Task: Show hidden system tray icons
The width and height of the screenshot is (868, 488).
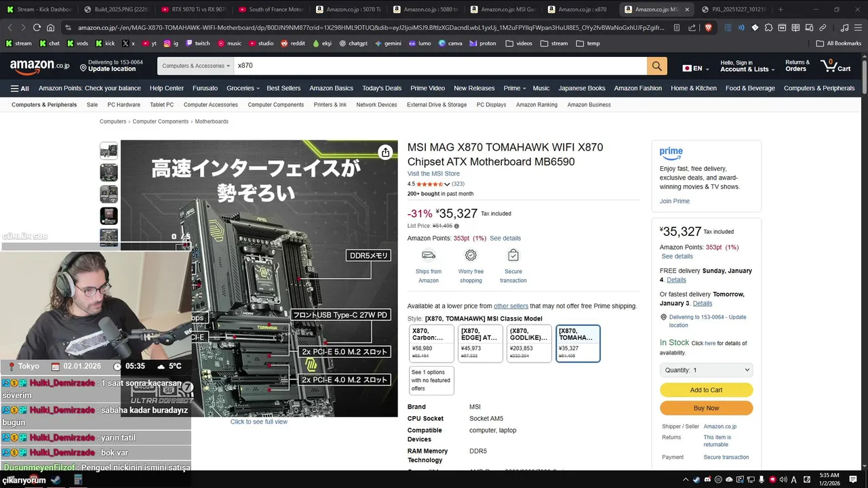Action: pos(685,480)
